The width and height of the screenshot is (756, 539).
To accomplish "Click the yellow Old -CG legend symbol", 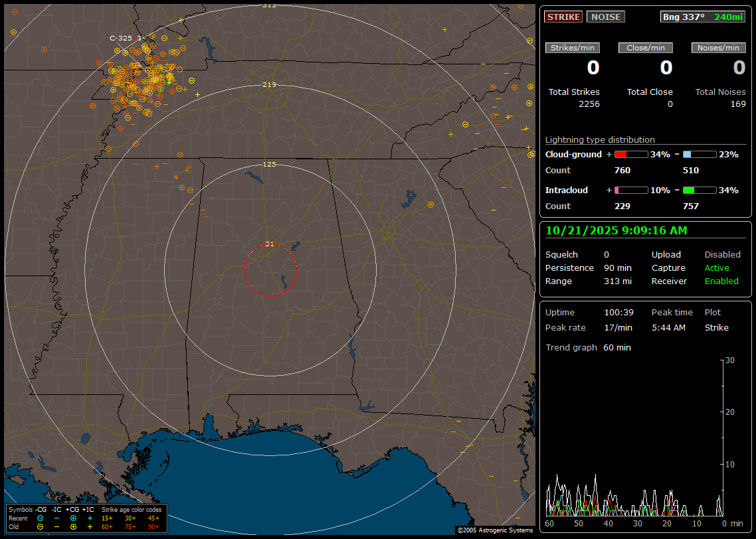I will point(41,526).
